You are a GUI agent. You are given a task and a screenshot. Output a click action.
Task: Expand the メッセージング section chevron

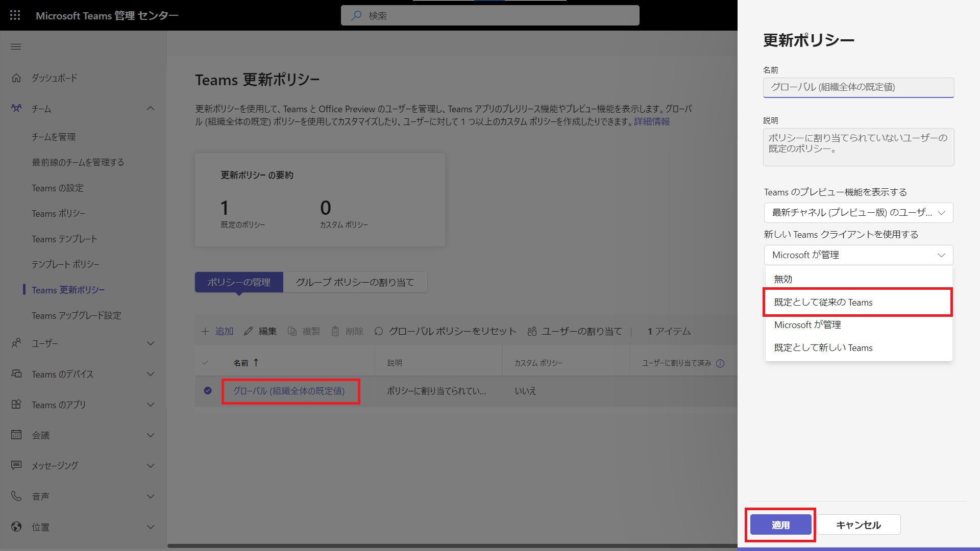[151, 466]
